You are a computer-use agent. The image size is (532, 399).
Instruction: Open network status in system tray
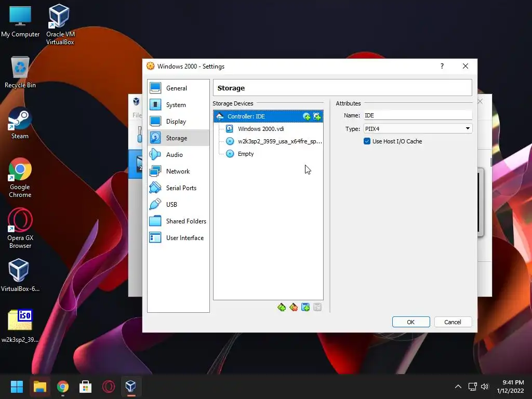pos(473,387)
